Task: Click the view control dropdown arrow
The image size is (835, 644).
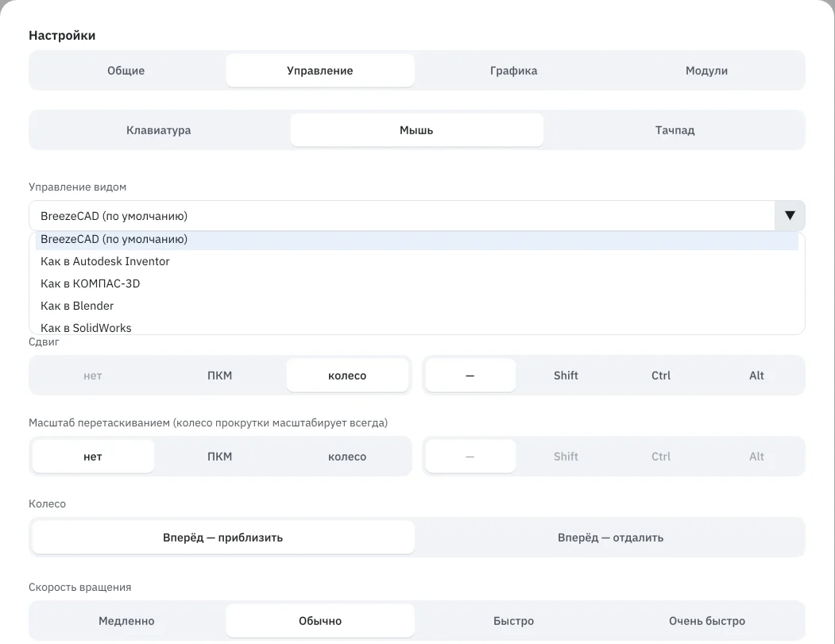Action: click(x=790, y=215)
